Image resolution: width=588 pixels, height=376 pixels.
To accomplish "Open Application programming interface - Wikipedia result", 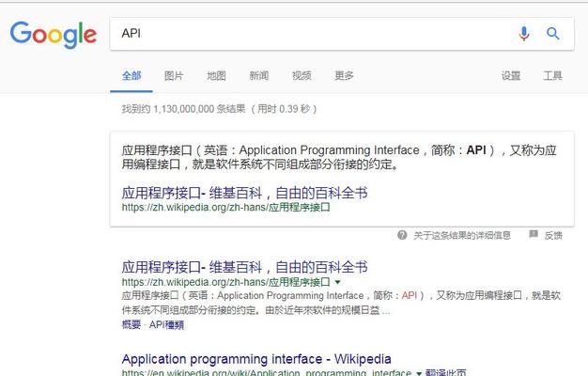I will 256,359.
